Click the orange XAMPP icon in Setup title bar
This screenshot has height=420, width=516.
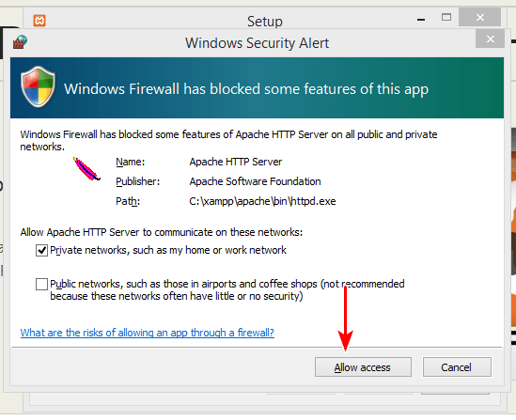click(x=39, y=21)
